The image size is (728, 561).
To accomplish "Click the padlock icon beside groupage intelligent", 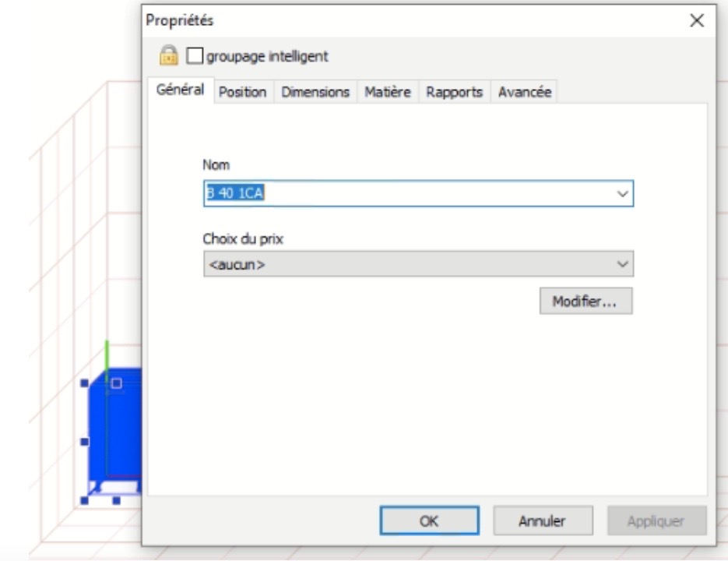I will (167, 56).
